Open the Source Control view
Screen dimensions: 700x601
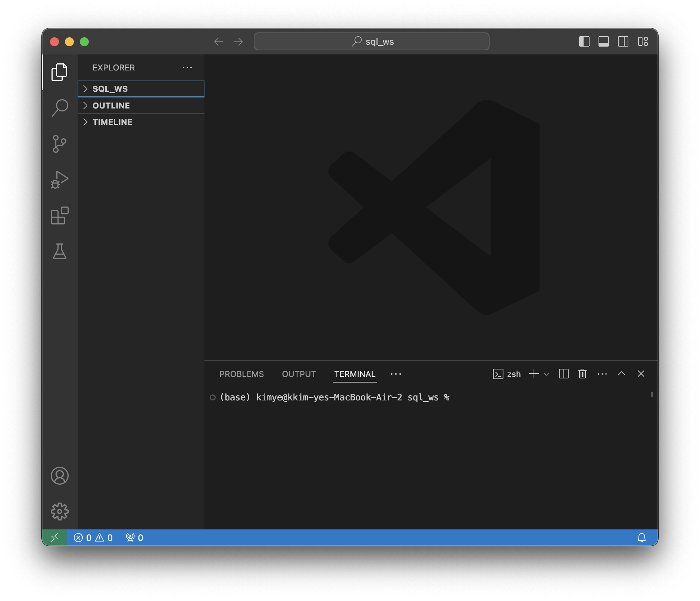59,144
